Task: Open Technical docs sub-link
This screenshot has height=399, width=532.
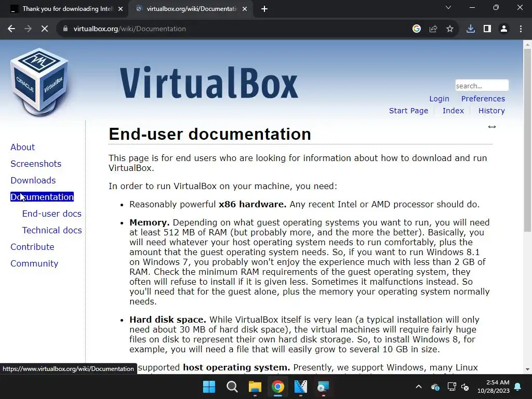Action: pos(52,230)
